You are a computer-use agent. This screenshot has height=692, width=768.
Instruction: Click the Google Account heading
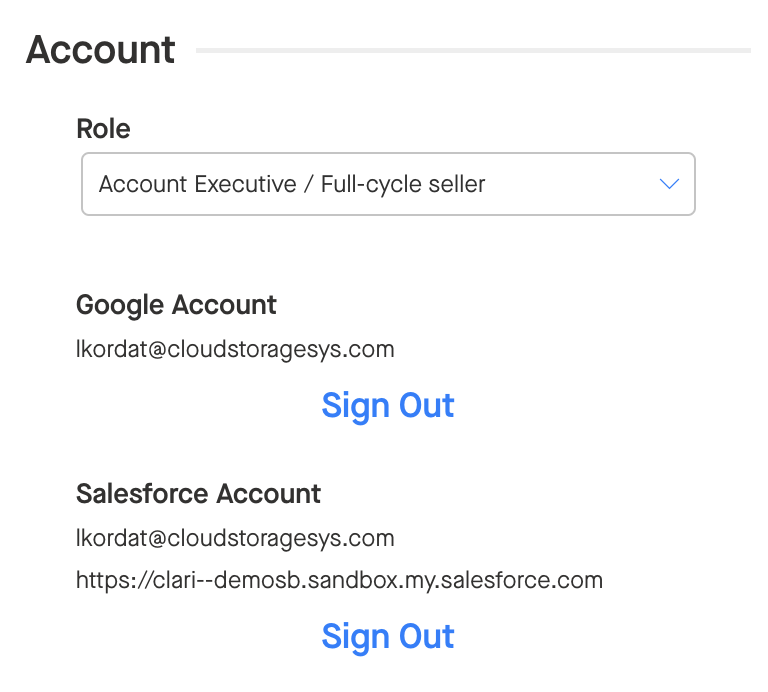[x=176, y=305]
